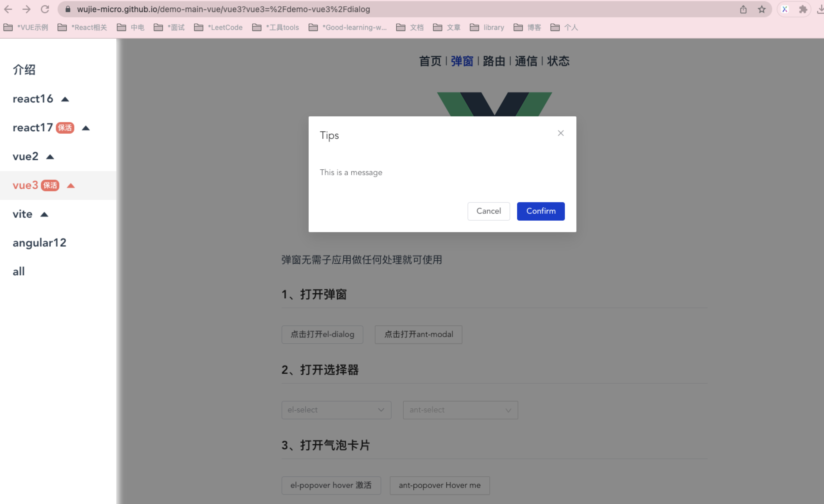
Task: Collapse the react16 sidebar section
Action: [x=65, y=99]
